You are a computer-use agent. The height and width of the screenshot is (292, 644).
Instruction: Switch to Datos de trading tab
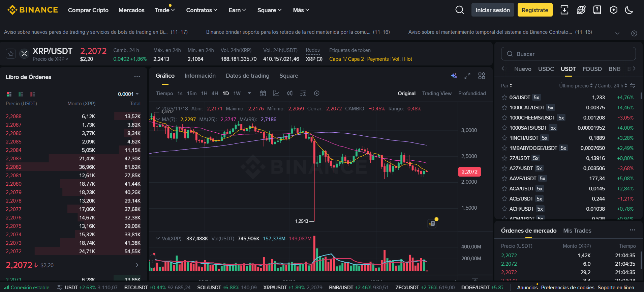click(247, 76)
